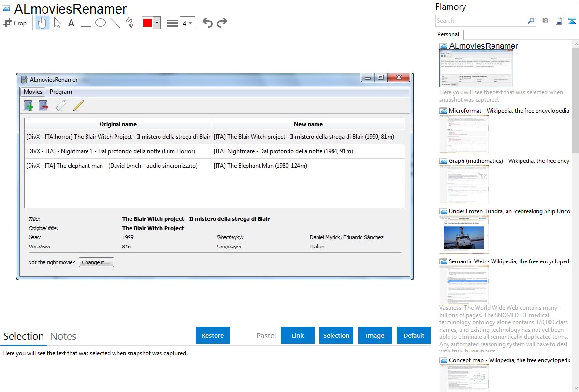
Task: Click the ALmoviesRenamer window title bar icon
Action: click(24, 79)
